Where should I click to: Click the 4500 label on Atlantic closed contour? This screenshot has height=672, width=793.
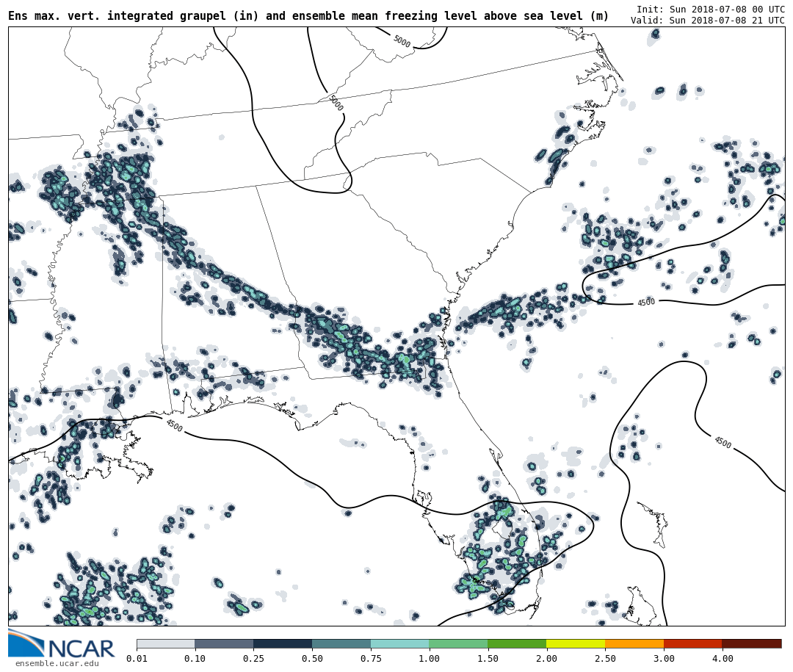coord(646,303)
